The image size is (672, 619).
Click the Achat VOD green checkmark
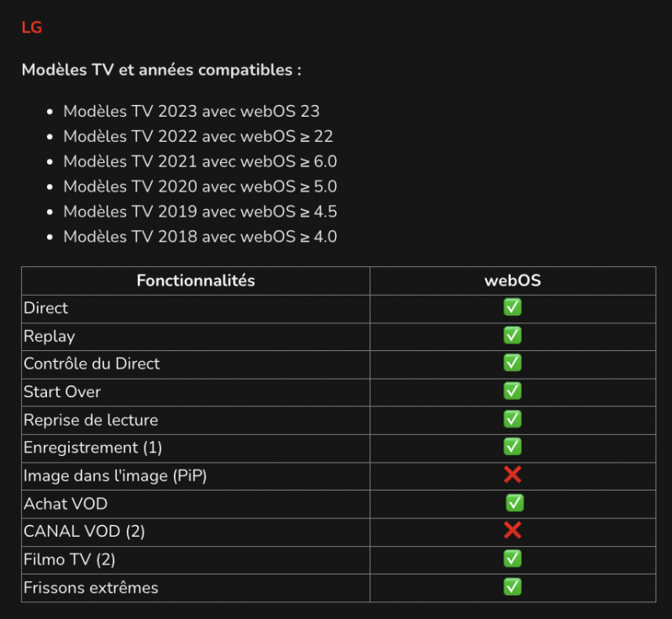(515, 503)
